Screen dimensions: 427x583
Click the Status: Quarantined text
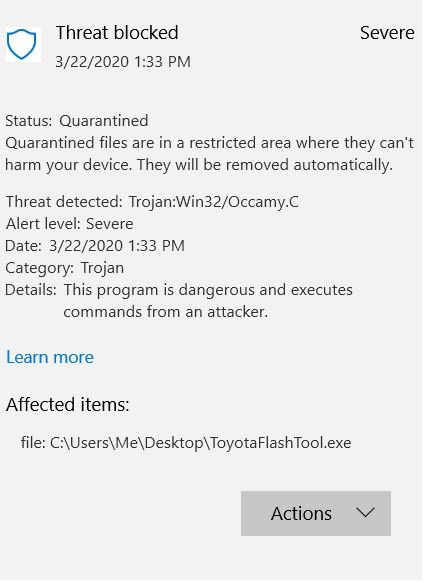77,122
